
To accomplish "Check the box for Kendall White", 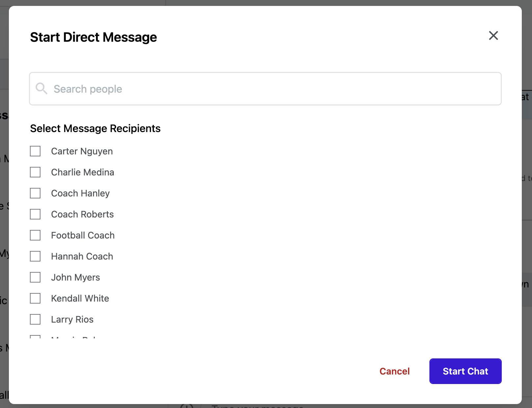I will pyautogui.click(x=35, y=298).
